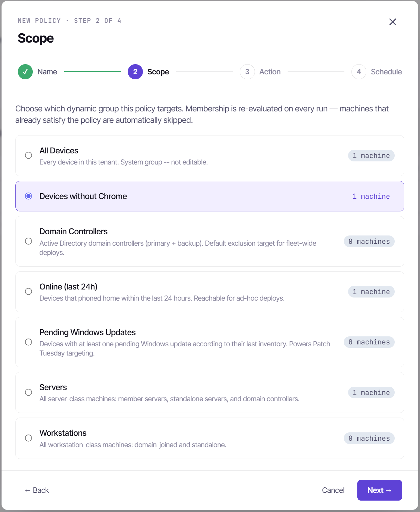Viewport: 420px width, 512px height.
Task: Choose the Domain Controllers radio option
Action: click(28, 241)
